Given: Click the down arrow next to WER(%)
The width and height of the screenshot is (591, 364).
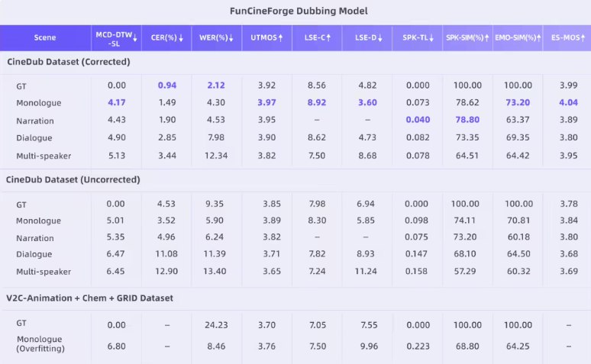Looking at the screenshot, I should pyautogui.click(x=229, y=37).
